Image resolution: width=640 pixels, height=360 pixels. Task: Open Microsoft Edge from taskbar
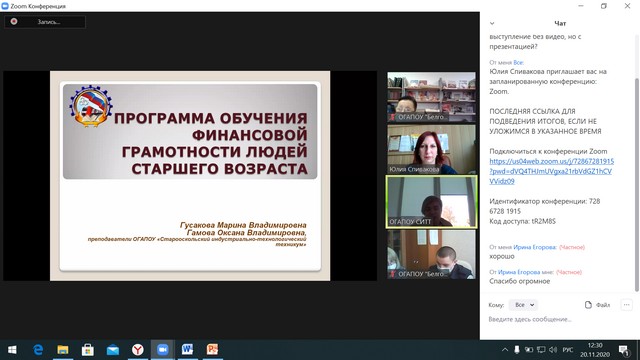(38, 350)
